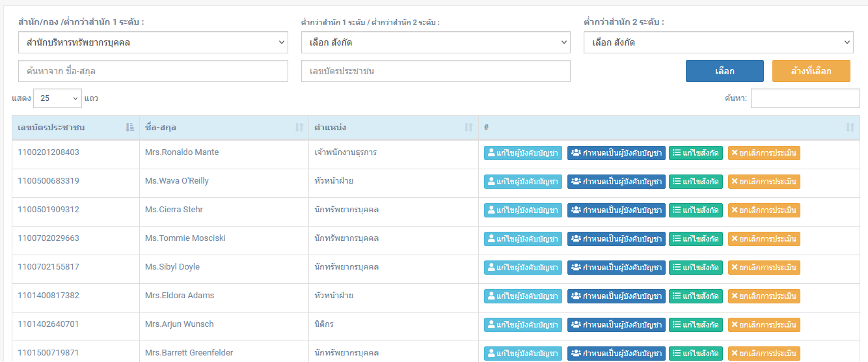Select the name Ms.Sibyl Doyle

[172, 267]
